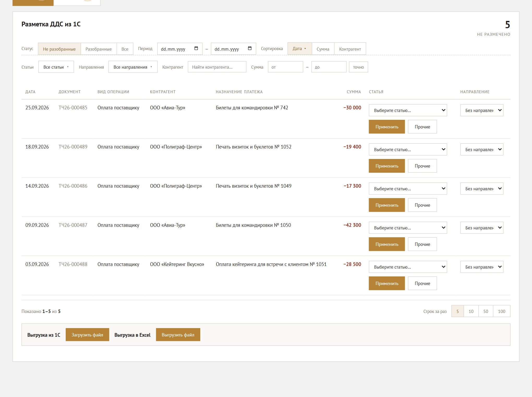Focus the Найти контрагента search field
This screenshot has height=397, width=532.
[x=217, y=67]
